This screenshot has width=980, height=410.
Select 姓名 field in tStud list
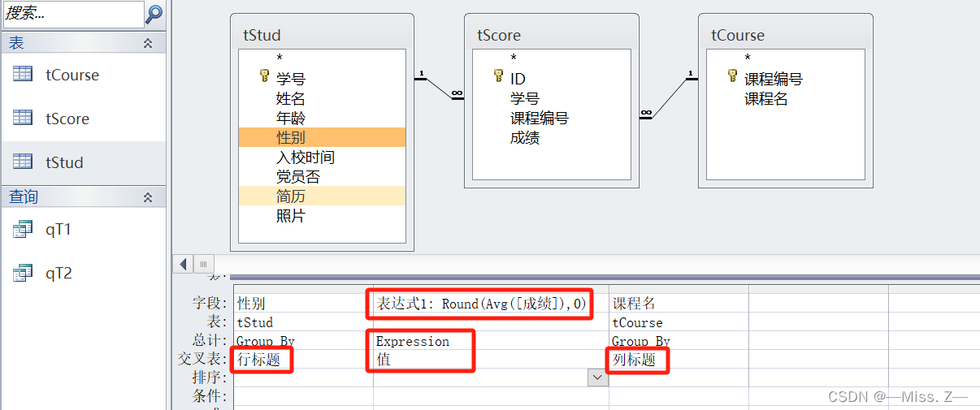coord(322,98)
